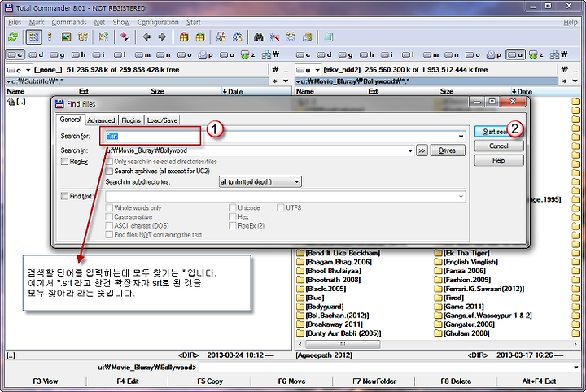
Task: Select drive u in right drive bar
Action: coord(515,54)
